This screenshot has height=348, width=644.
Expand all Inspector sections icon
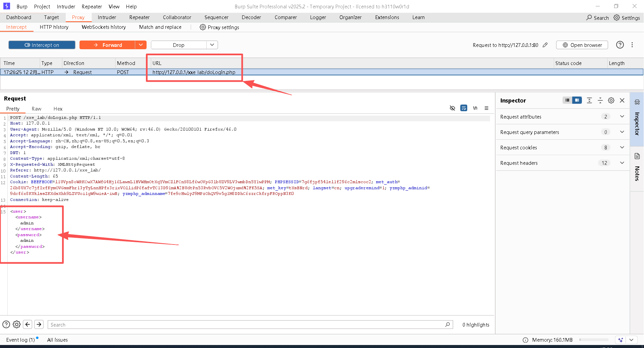(589, 100)
